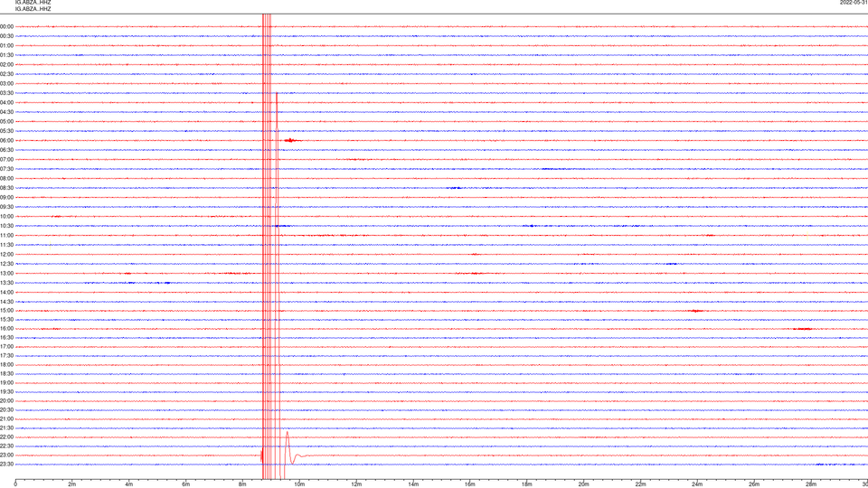Select the 26m tick on the minute axis
Viewport: 868px width, 488px height.
click(x=754, y=484)
